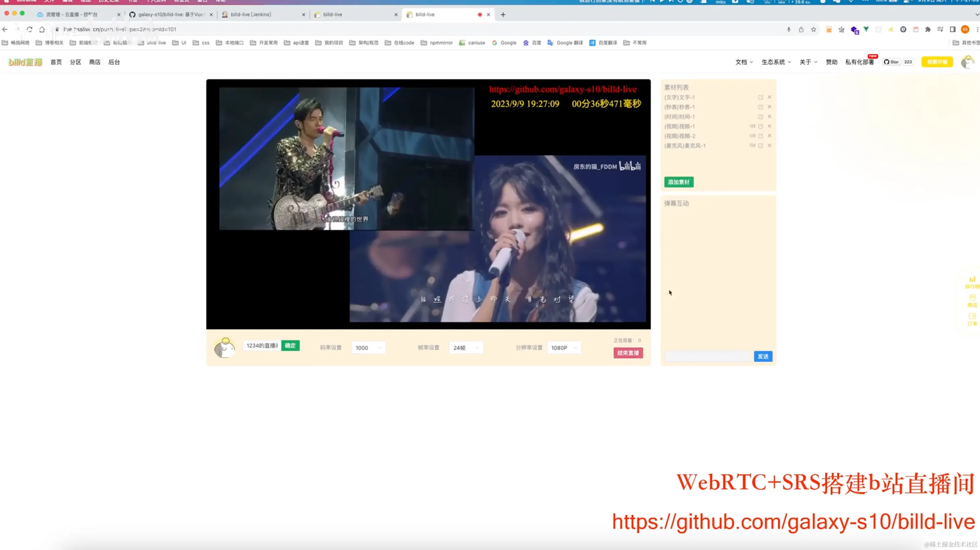The width and height of the screenshot is (980, 550).
Task: Reload the page with the refresh icon
Action: 29,29
